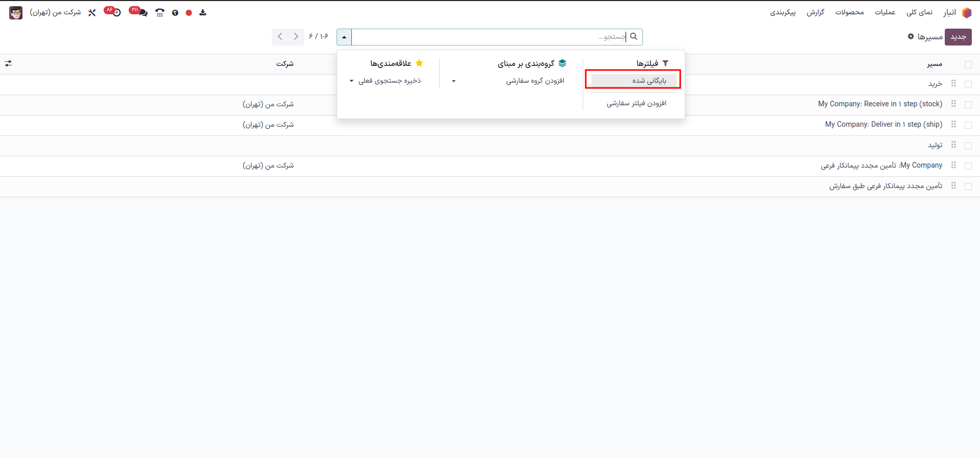Open the column settings adjust icon
Image resolution: width=980 pixels, height=458 pixels.
pos(9,63)
